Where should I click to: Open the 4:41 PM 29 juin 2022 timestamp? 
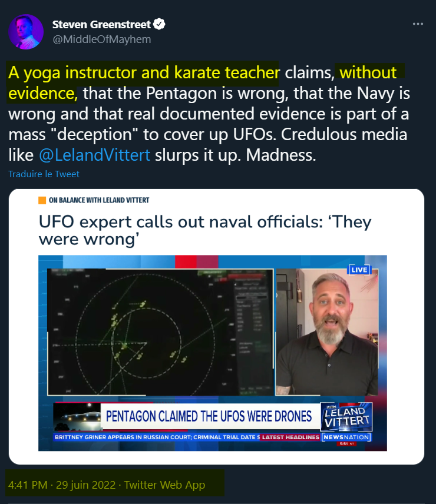pos(62,485)
